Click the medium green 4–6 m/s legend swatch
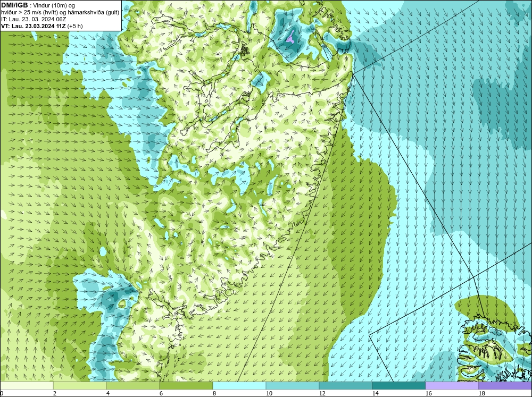Viewport: 532px width, 397px height. (x=133, y=385)
